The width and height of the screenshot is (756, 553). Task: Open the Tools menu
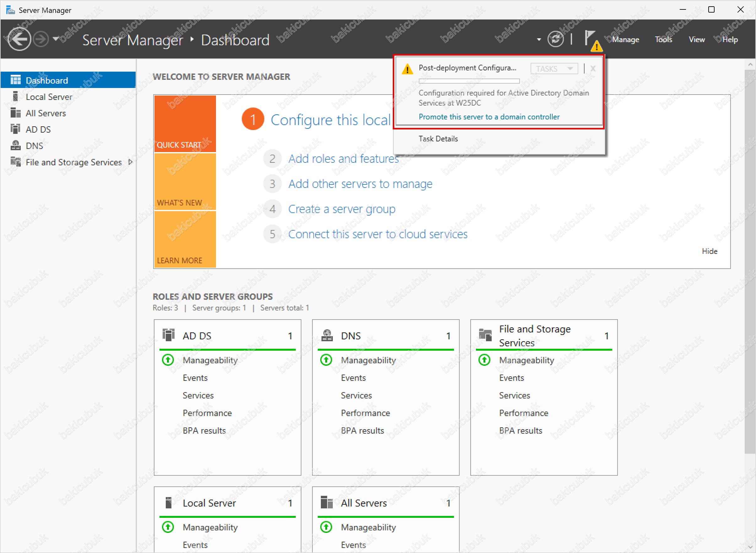pyautogui.click(x=663, y=40)
